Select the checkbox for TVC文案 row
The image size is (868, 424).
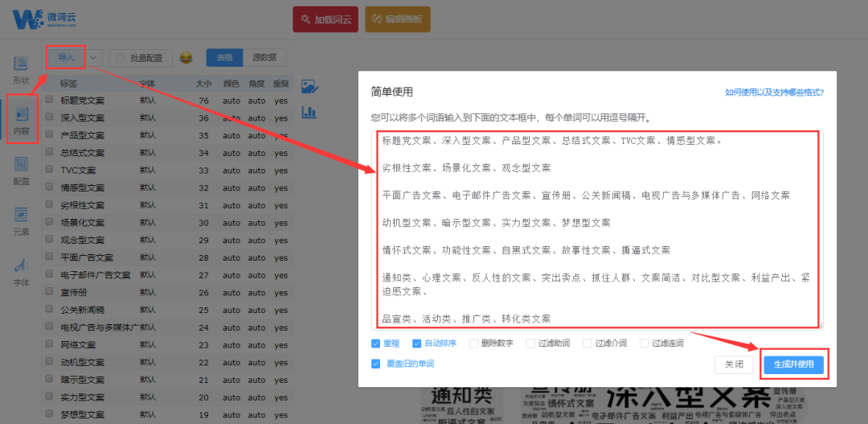pos(49,170)
